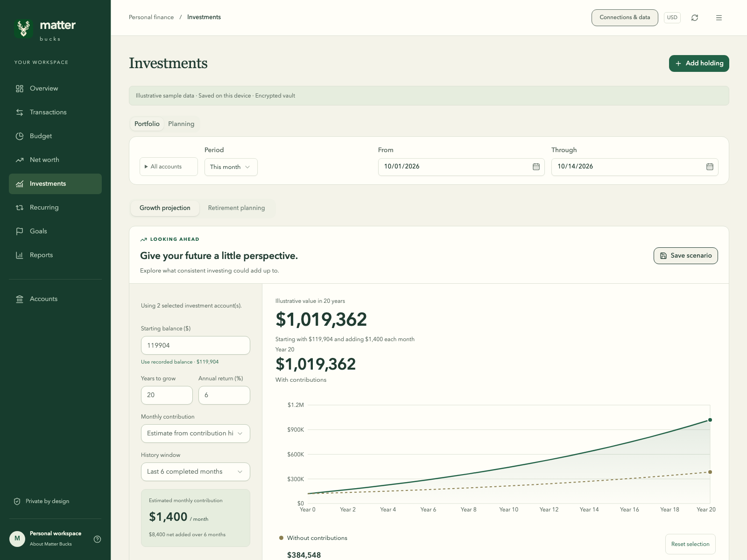Select the Retirement planning tab
Image resolution: width=747 pixels, height=560 pixels.
pyautogui.click(x=236, y=208)
